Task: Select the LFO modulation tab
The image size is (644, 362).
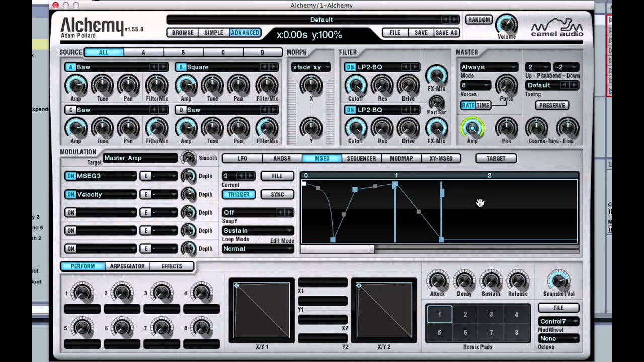Action: tap(242, 158)
